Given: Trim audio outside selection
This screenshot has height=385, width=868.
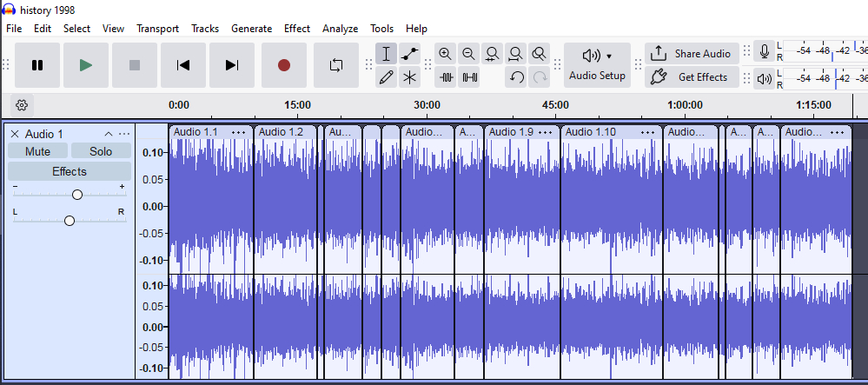Looking at the screenshot, I should [x=447, y=77].
